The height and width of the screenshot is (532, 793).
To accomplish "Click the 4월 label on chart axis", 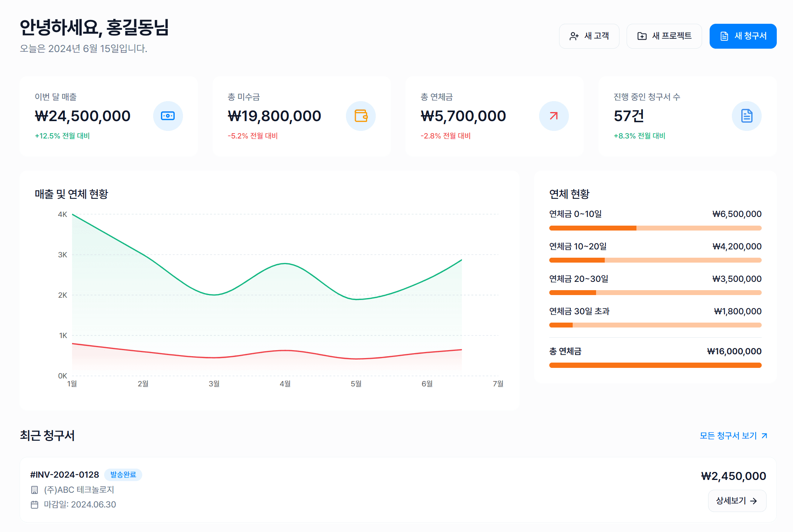I will point(285,384).
